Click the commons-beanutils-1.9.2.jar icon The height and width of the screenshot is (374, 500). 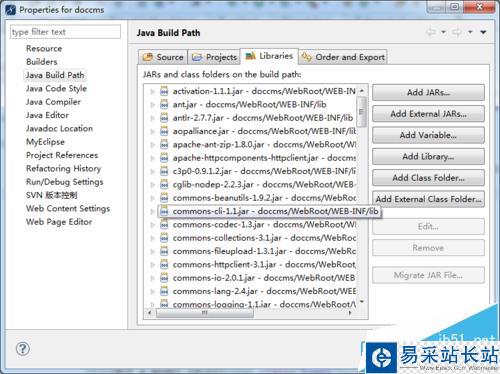(164, 198)
